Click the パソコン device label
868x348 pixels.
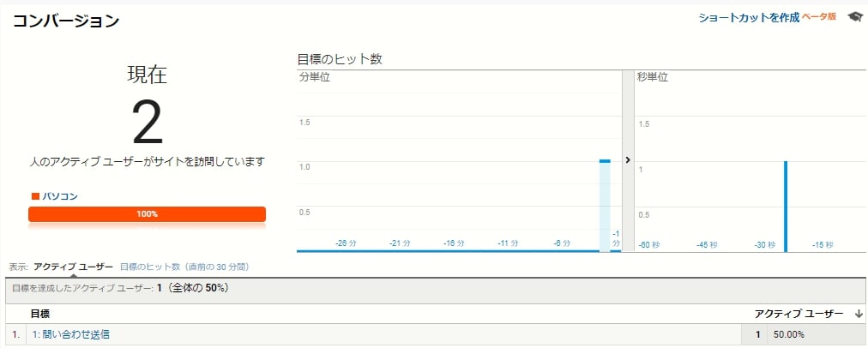(x=60, y=196)
